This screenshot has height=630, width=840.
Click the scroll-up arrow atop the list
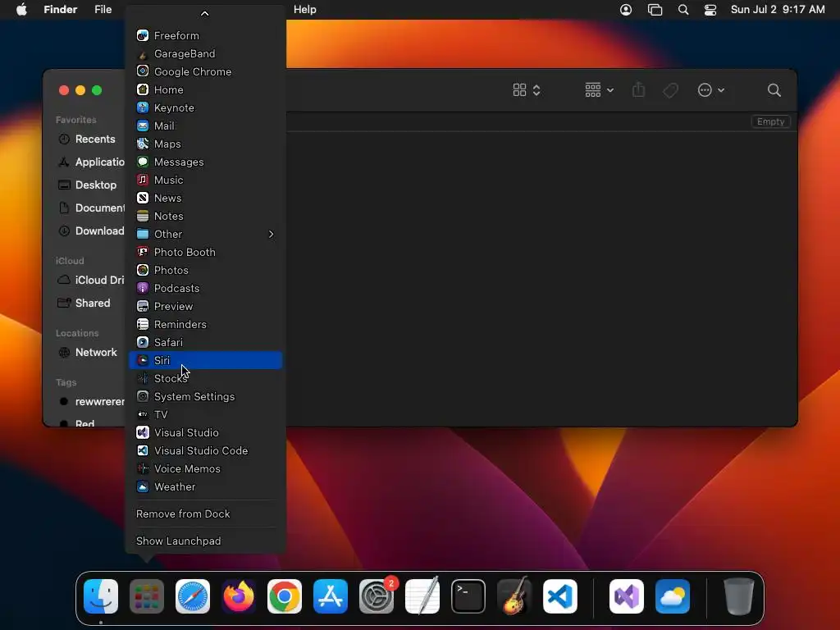pos(204,14)
